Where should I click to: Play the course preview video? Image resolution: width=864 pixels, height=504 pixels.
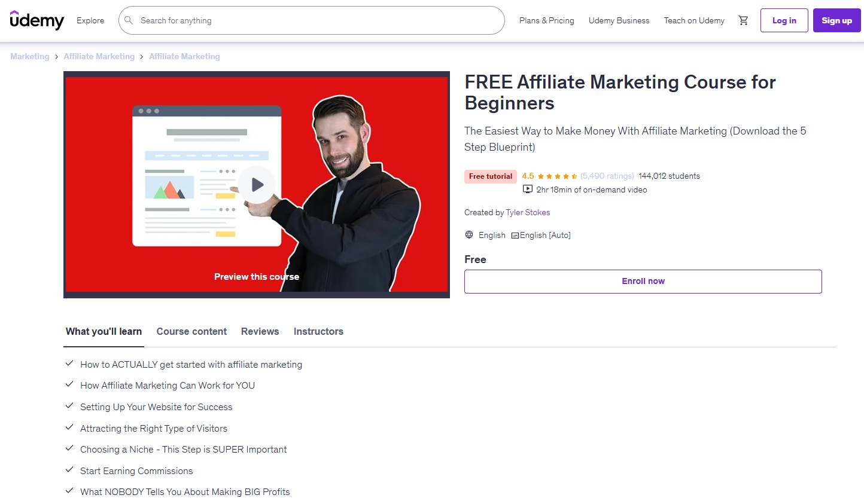257,185
